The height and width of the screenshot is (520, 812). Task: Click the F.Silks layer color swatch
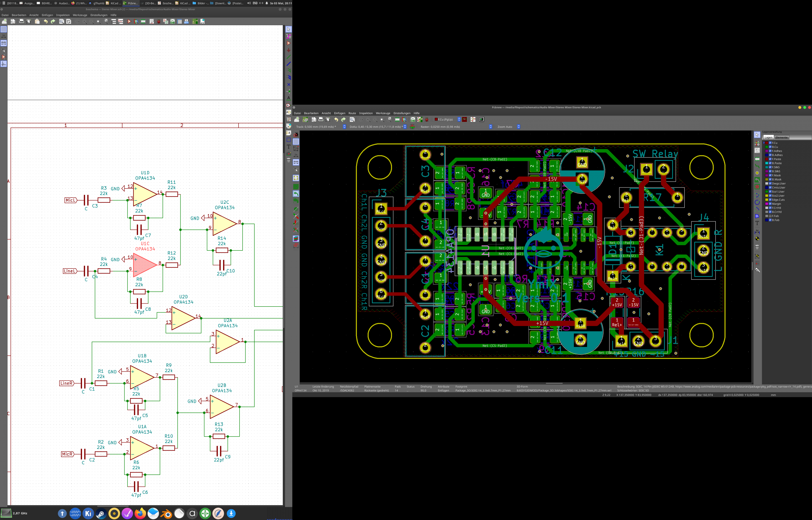767,167
